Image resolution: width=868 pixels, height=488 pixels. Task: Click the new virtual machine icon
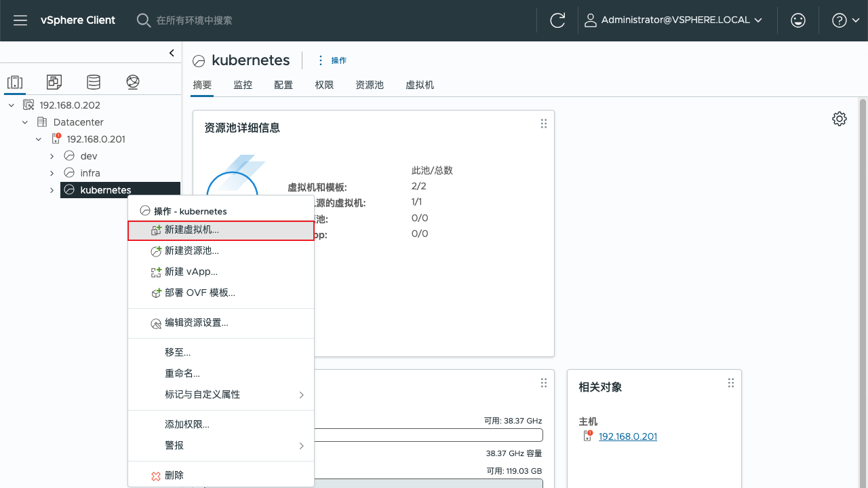tap(156, 230)
